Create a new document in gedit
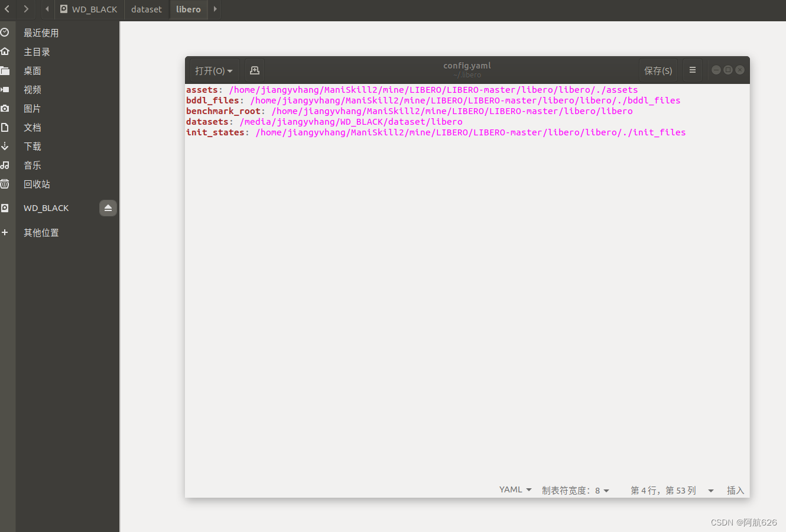Screen dimensions: 786x532 [x=255, y=70]
